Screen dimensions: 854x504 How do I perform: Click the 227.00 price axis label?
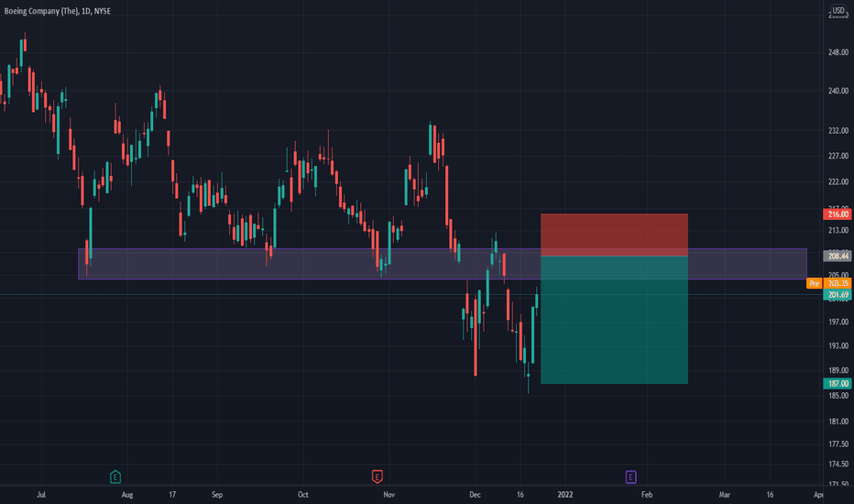pos(838,156)
